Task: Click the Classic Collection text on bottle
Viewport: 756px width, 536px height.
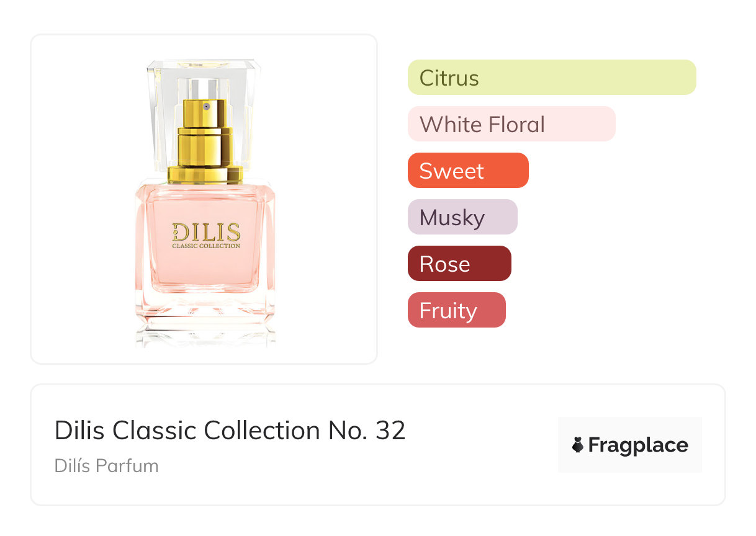Action: 206,246
